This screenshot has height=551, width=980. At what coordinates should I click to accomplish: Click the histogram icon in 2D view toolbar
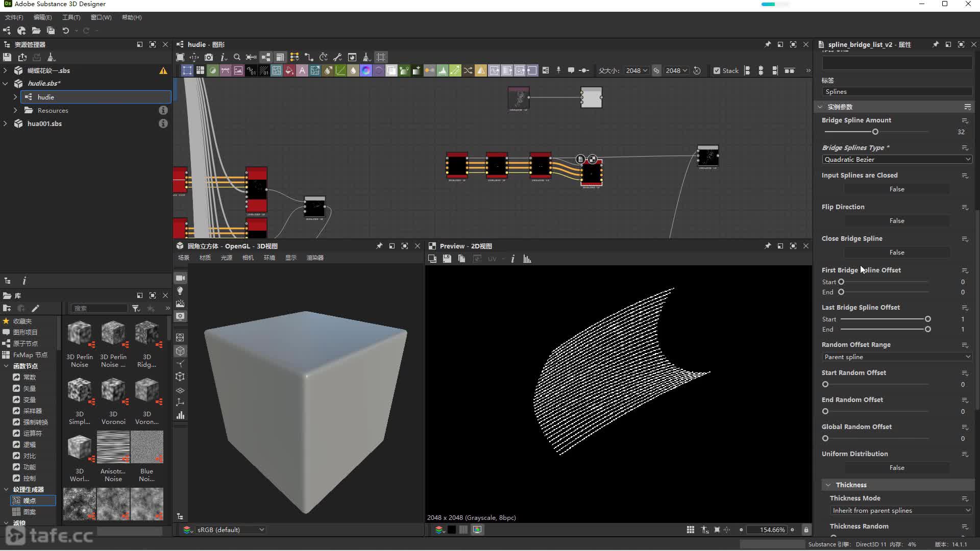tap(527, 259)
